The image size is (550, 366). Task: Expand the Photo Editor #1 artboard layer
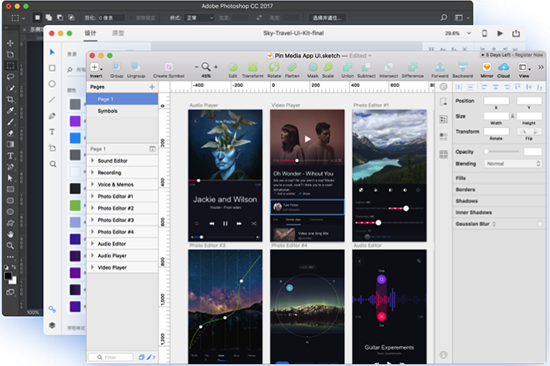(x=92, y=196)
